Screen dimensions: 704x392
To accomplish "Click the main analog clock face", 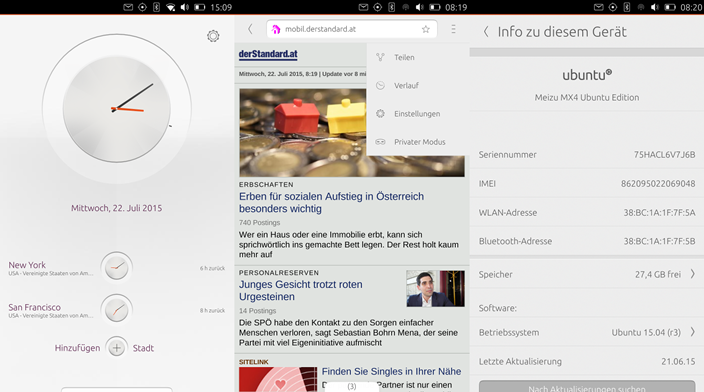I will [117, 109].
